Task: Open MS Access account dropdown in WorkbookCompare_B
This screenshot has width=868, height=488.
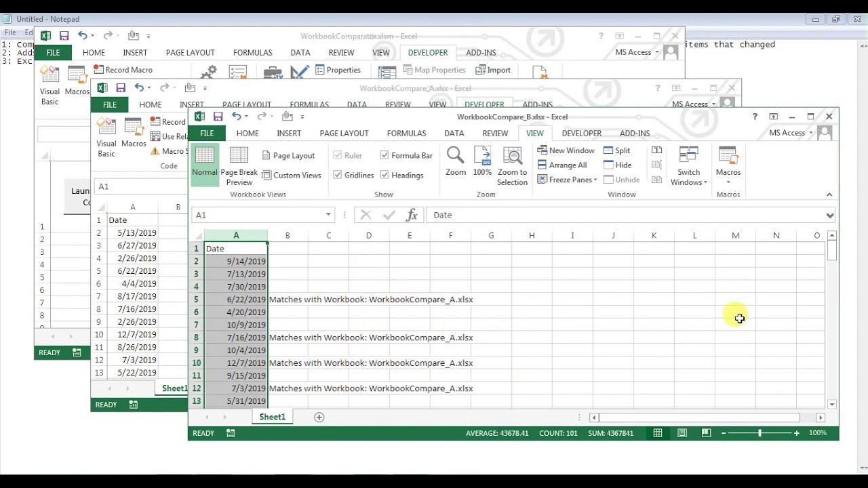Action: point(791,134)
